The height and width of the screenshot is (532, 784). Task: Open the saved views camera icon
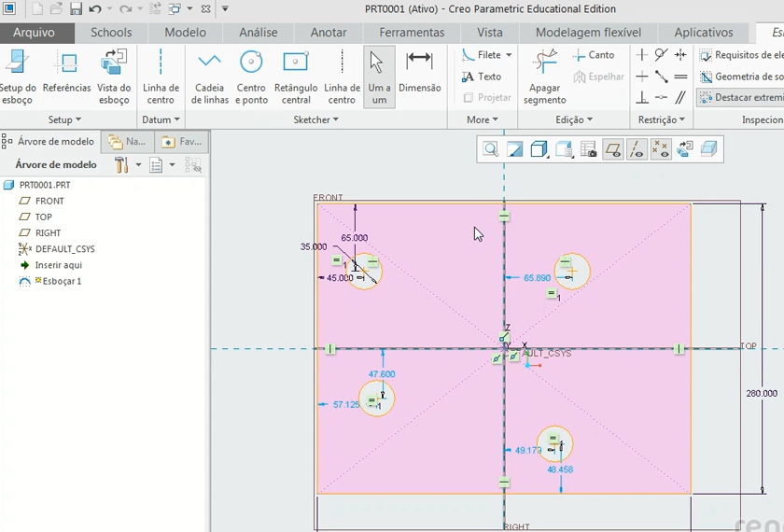click(x=588, y=149)
